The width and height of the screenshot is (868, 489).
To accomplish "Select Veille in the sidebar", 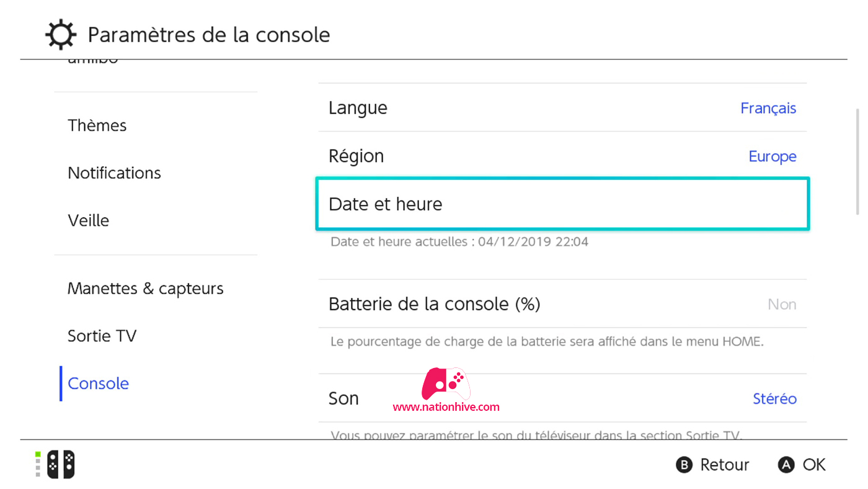I will coord(89,220).
